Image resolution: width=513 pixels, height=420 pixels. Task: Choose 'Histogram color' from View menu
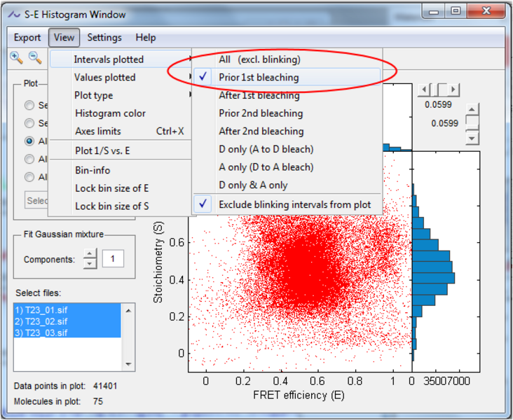pos(110,113)
